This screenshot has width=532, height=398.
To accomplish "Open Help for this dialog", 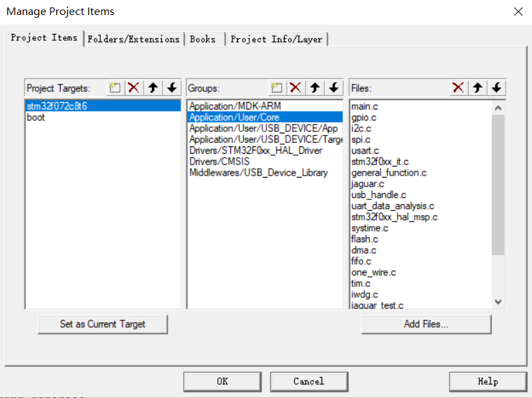I will [x=488, y=382].
